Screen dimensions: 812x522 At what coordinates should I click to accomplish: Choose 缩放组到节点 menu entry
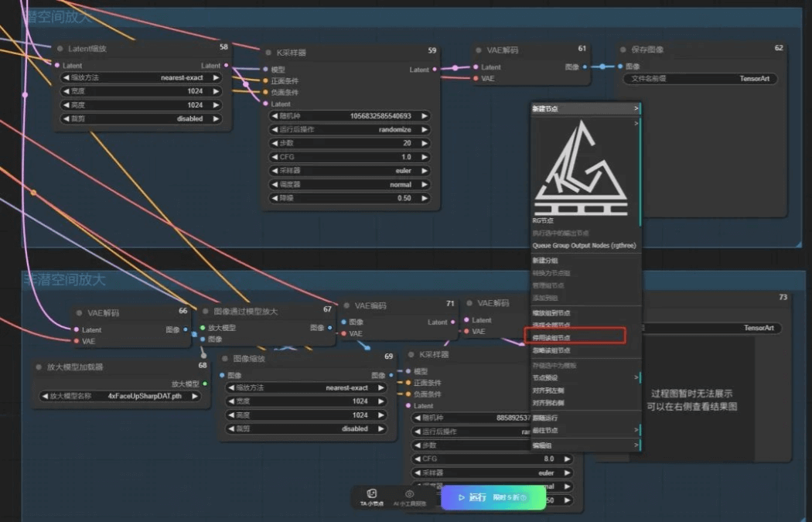click(x=551, y=312)
